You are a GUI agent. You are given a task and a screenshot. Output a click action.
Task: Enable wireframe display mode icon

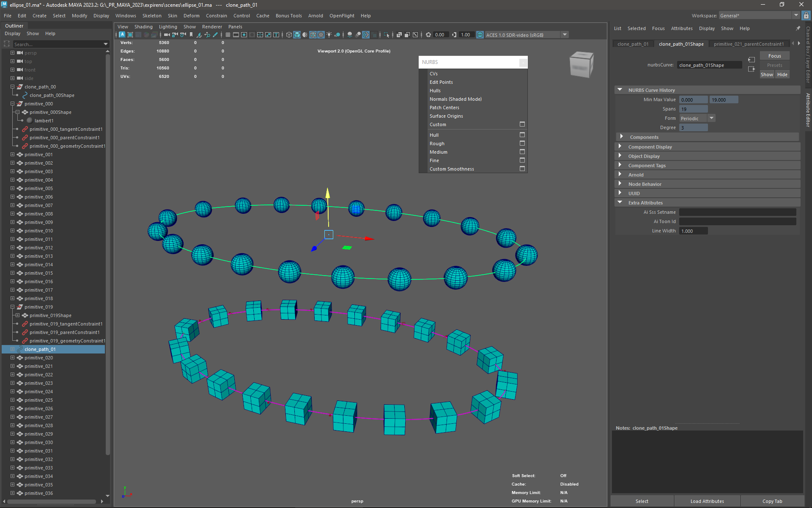click(x=289, y=35)
